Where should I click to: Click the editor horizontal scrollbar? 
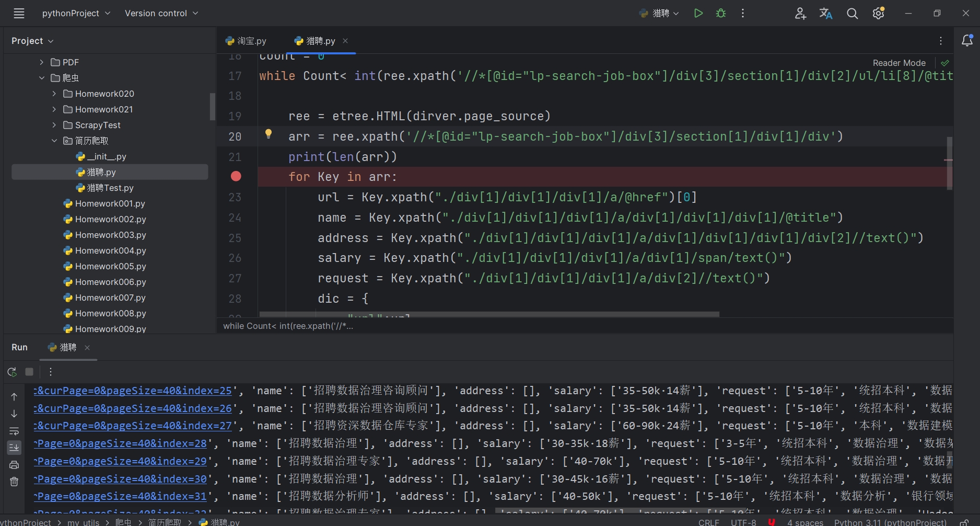(489, 314)
